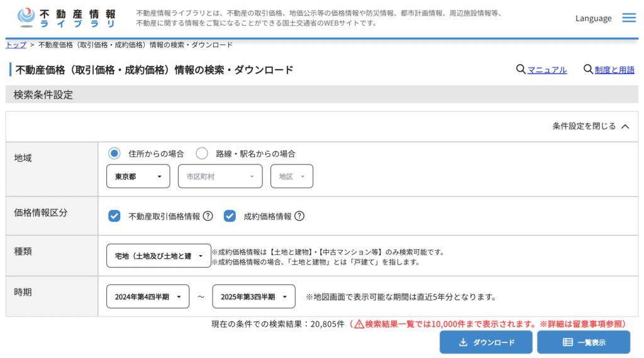This screenshot has height=358, width=644.
Task: Open the 2024年第4四半期 start period dropdown
Action: 148,296
